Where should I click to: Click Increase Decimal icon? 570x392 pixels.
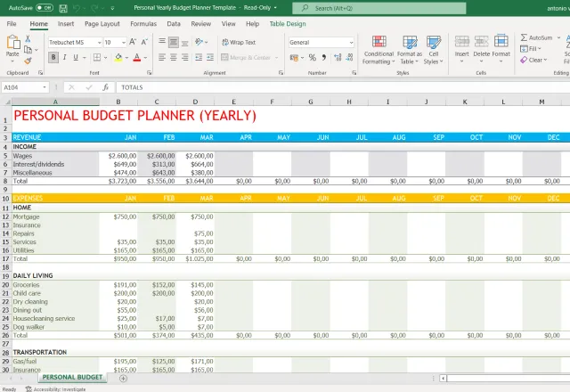(338, 57)
